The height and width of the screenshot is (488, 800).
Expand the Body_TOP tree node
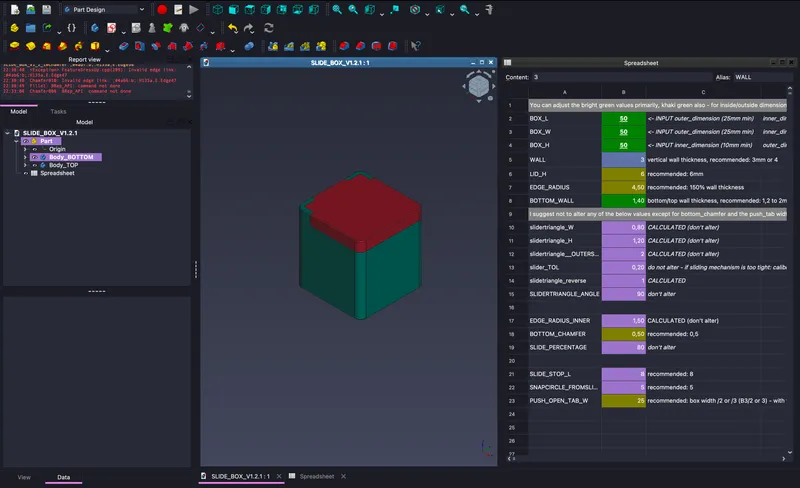pos(25,165)
